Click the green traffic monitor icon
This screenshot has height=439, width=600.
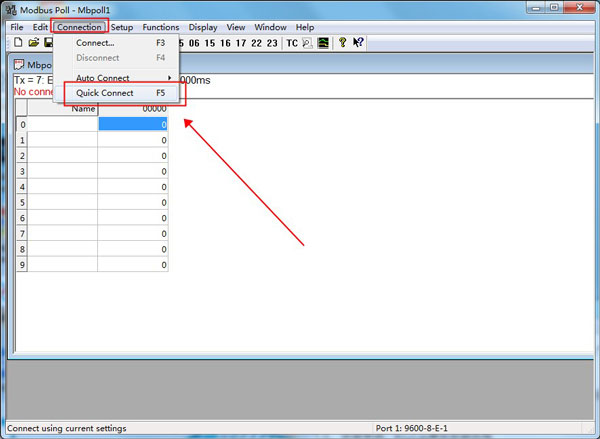tap(323, 43)
